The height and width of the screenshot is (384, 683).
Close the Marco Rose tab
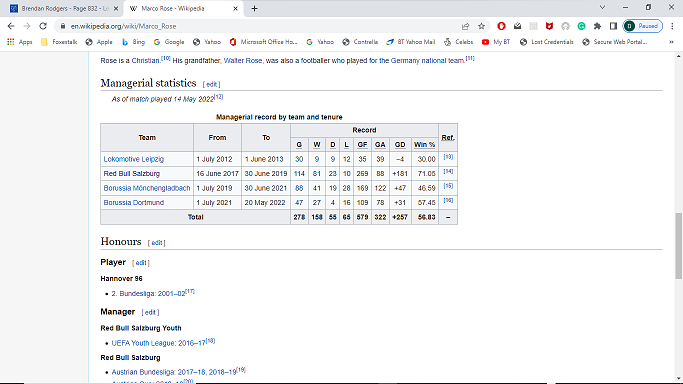[x=235, y=8]
